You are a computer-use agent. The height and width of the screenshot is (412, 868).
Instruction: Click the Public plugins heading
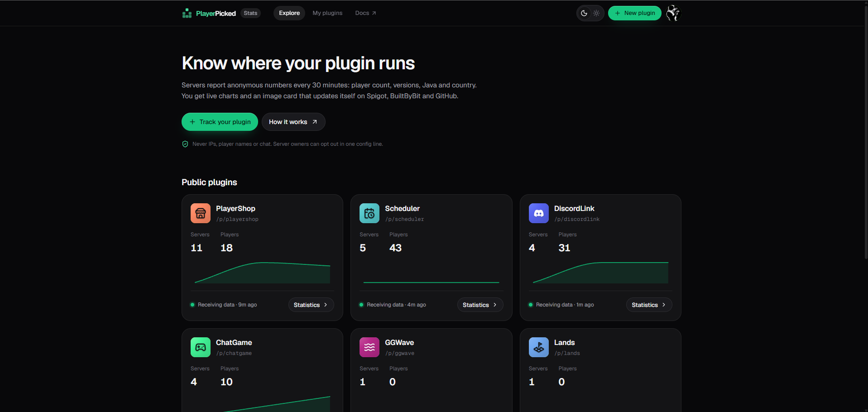[x=209, y=182]
